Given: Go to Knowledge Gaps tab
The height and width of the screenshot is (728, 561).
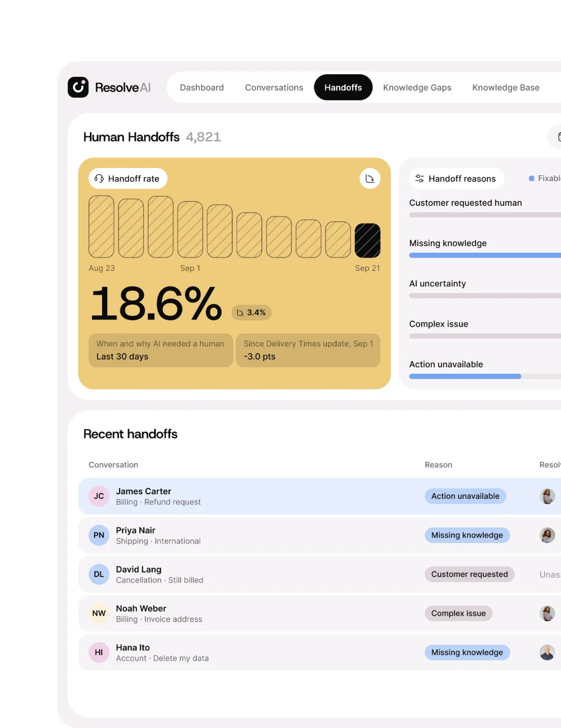Looking at the screenshot, I should 417,88.
